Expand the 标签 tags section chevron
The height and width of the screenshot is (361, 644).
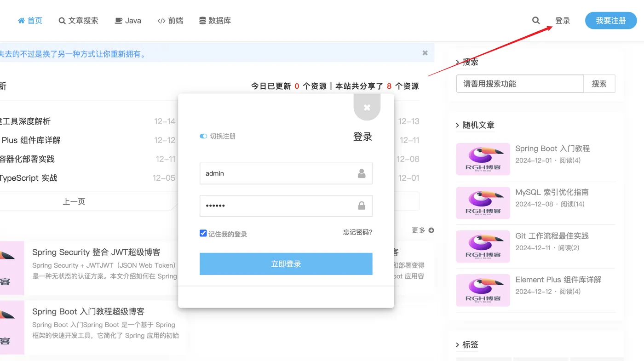click(458, 344)
